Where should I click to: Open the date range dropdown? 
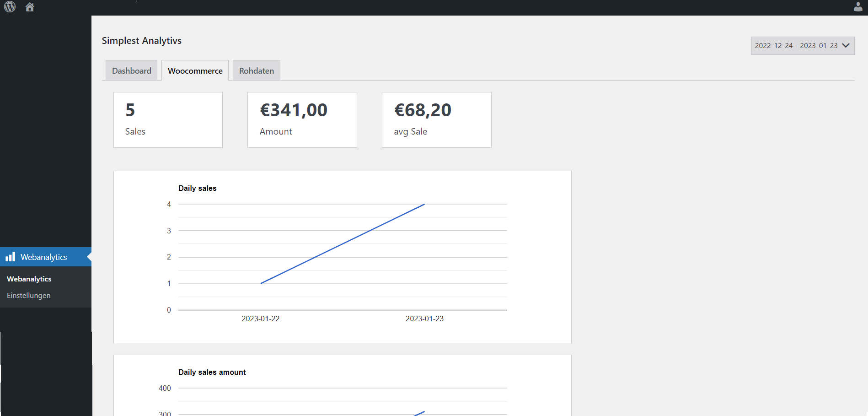[x=803, y=46]
